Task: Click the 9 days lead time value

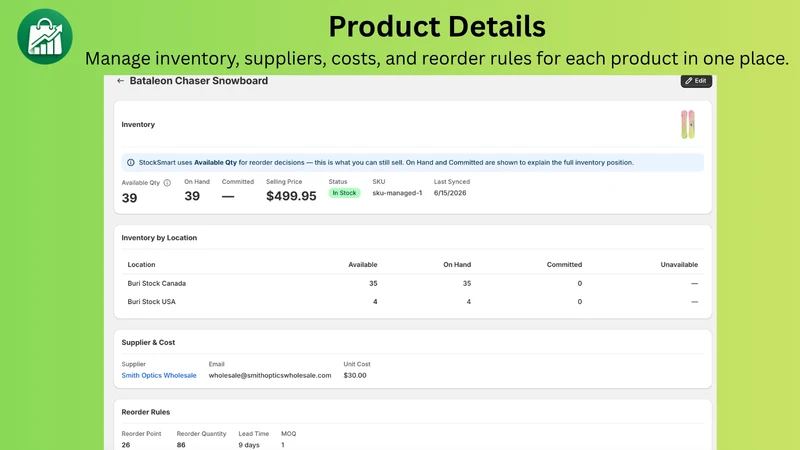Action: click(249, 445)
